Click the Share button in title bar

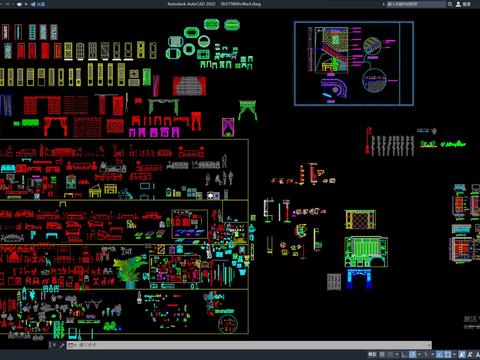38,4
